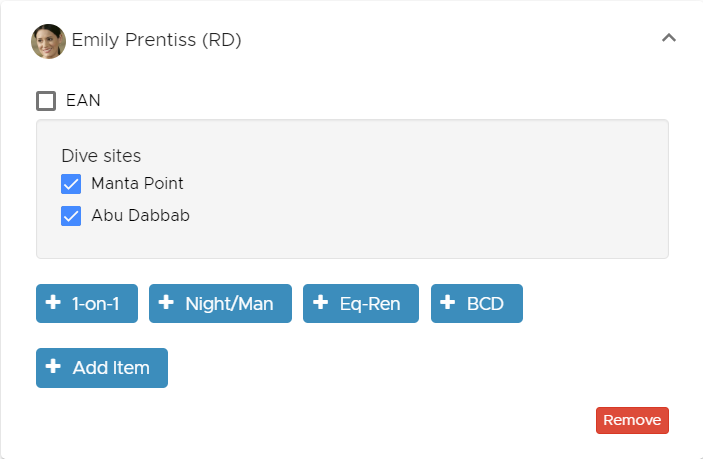The width and height of the screenshot is (703, 459).
Task: Add the Eq-Ren equipment rental
Action: (361, 303)
